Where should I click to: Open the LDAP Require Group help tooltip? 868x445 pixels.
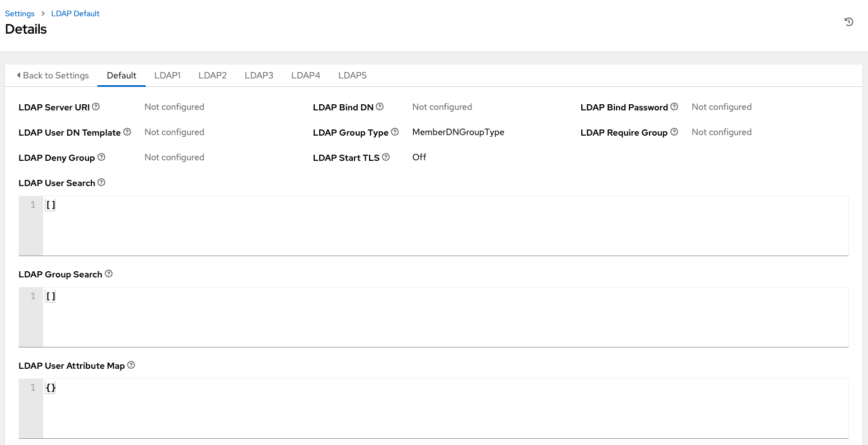[x=675, y=132]
